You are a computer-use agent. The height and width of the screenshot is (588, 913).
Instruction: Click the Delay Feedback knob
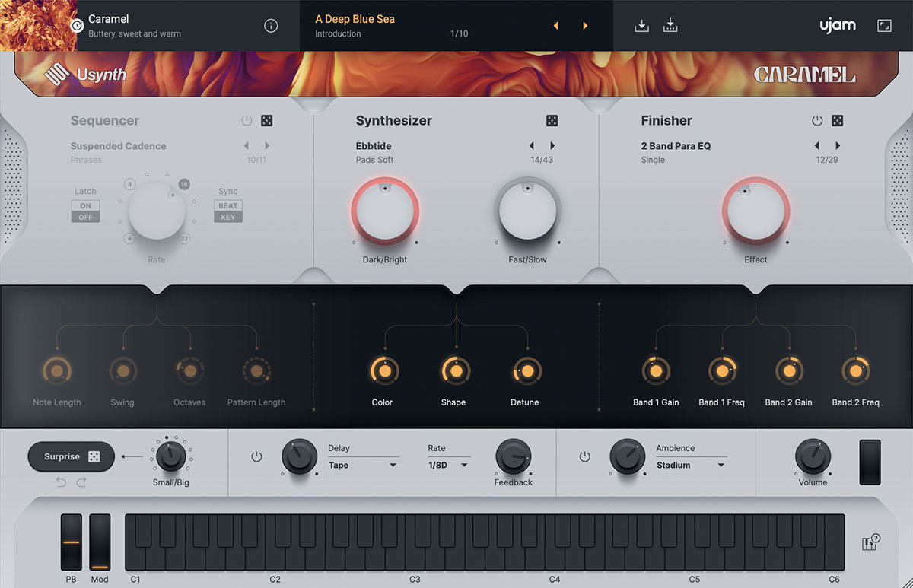pyautogui.click(x=514, y=457)
